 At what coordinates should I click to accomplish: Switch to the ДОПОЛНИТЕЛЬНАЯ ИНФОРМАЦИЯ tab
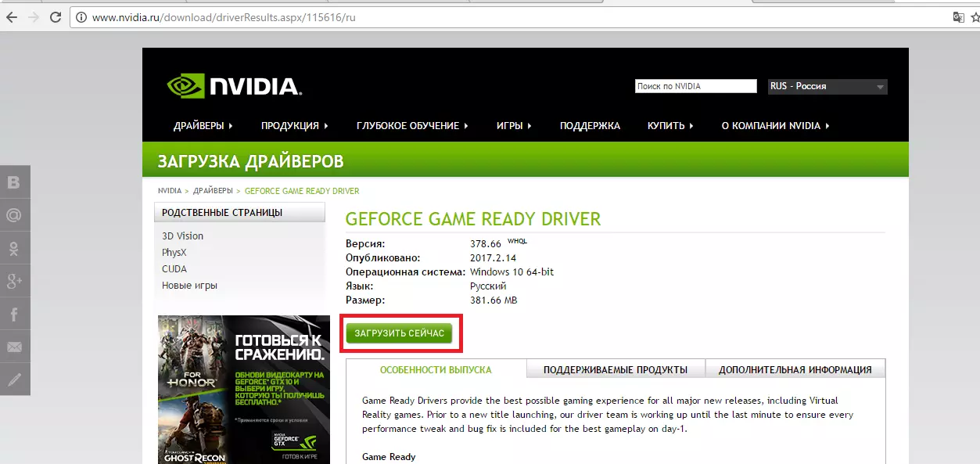tap(795, 369)
